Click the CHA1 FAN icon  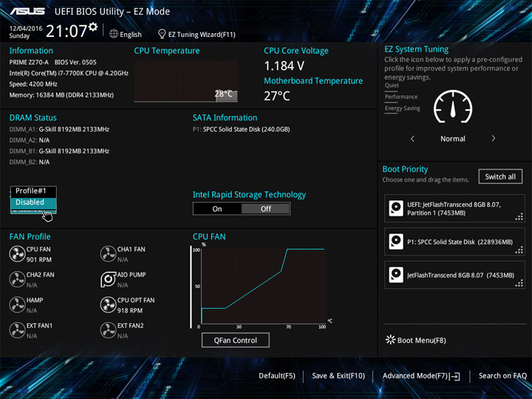(x=108, y=253)
